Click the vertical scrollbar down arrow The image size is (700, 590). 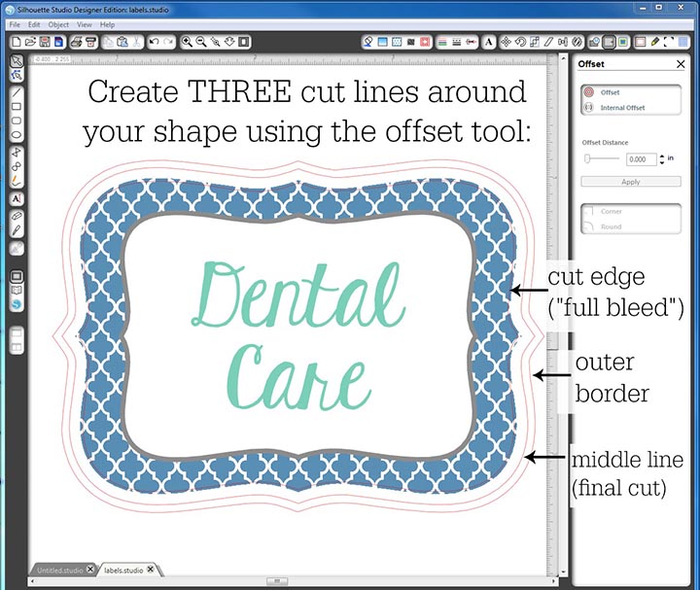click(563, 573)
